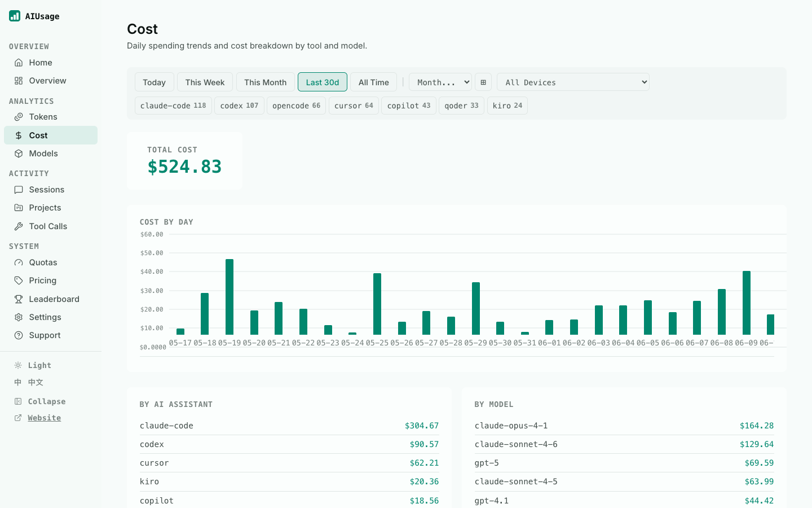
Task: Switch language to 中文
Action: coord(29,382)
